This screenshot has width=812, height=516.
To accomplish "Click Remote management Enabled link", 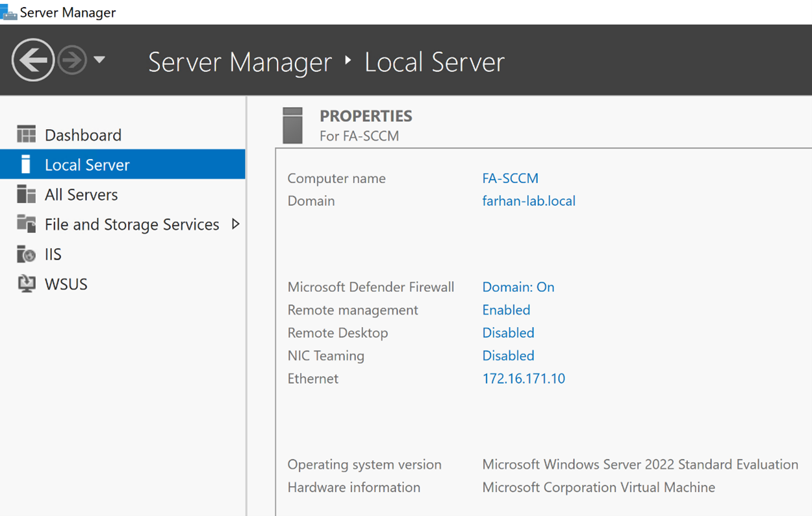I will click(506, 310).
